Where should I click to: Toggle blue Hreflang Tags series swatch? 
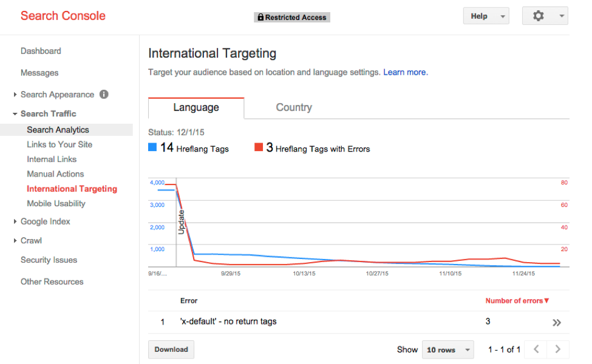click(x=152, y=147)
